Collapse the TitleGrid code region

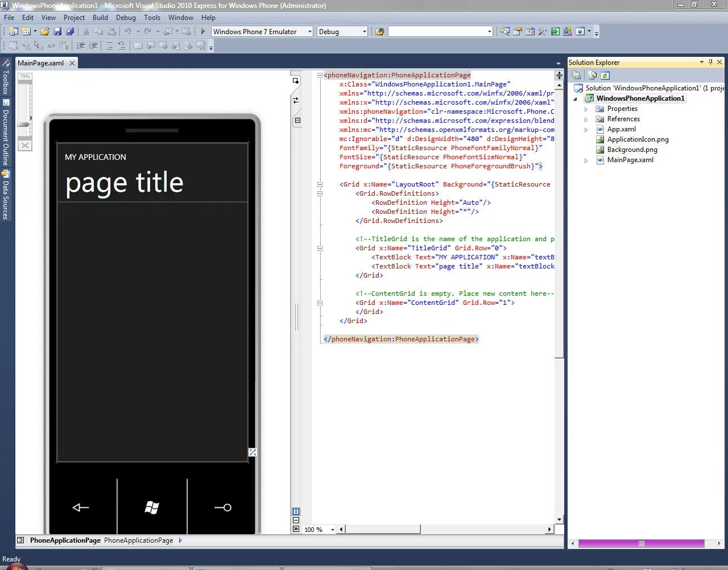point(320,248)
